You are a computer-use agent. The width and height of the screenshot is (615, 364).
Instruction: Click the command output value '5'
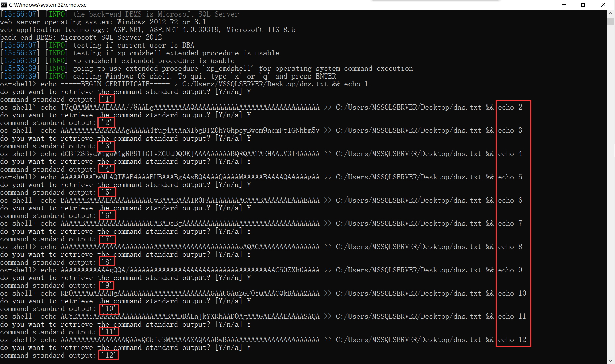tap(107, 192)
